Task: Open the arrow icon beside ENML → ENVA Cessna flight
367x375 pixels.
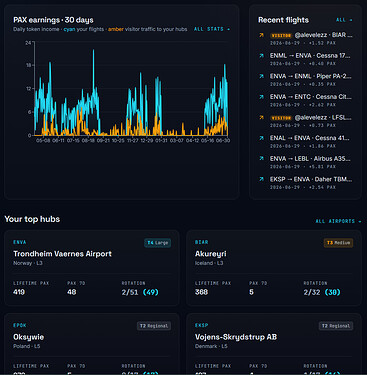Action: (262, 56)
